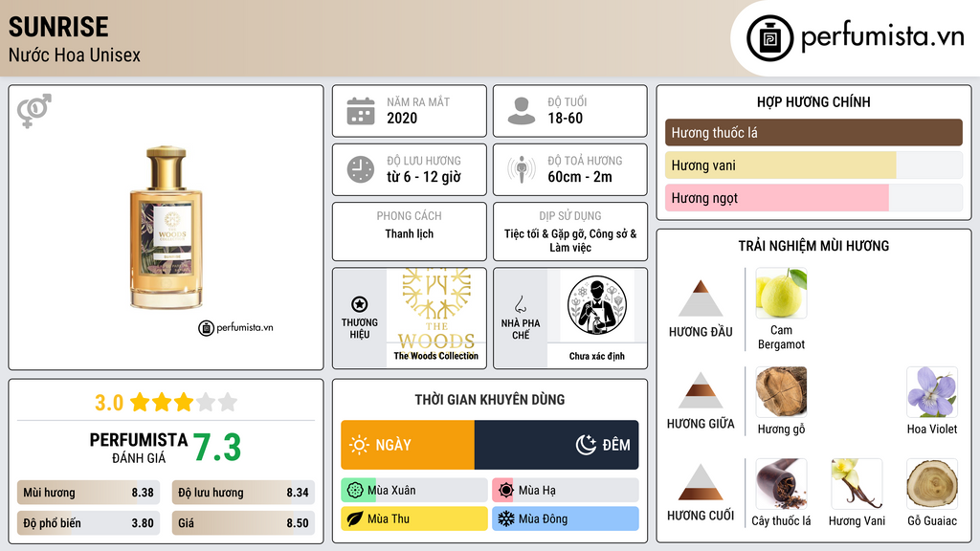The width and height of the screenshot is (980, 551).
Task: Click the Độ phổ biến 3.80 rating bar
Action: point(88,523)
